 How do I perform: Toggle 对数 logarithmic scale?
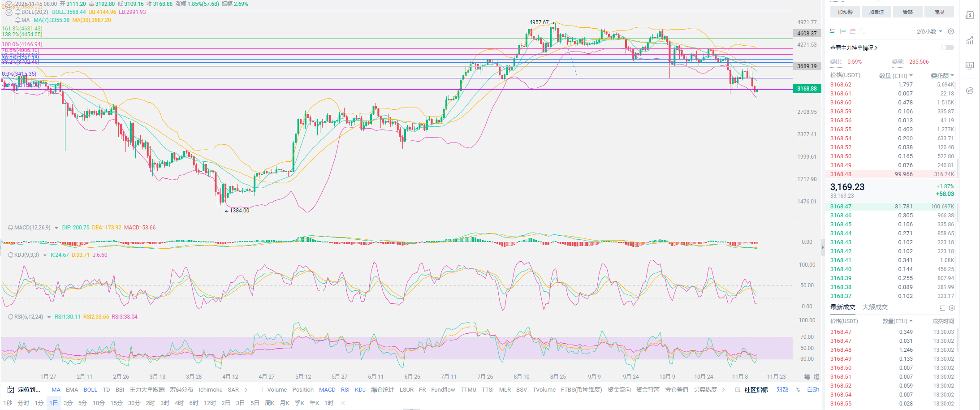click(x=782, y=390)
